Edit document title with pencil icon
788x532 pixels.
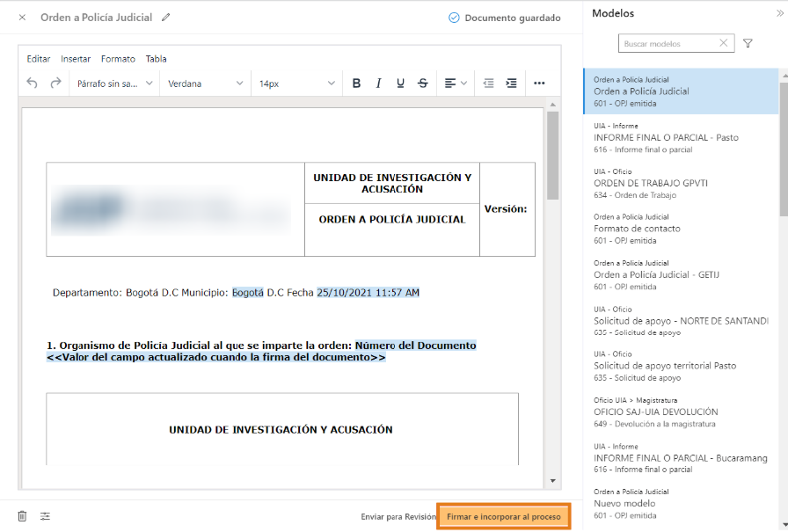click(x=166, y=18)
